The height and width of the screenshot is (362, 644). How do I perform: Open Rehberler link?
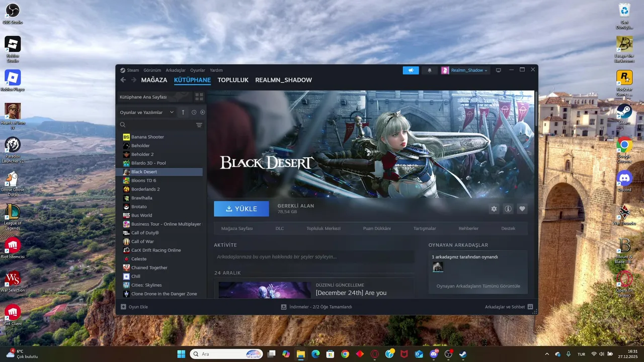[x=468, y=228]
